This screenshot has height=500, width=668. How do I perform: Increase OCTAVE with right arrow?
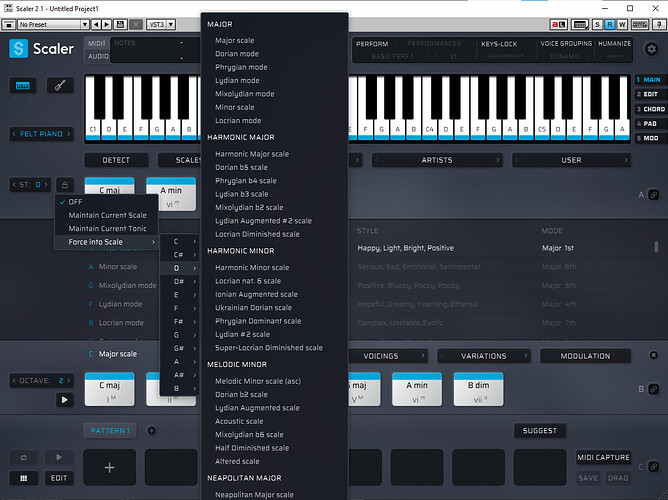pyautogui.click(x=69, y=380)
